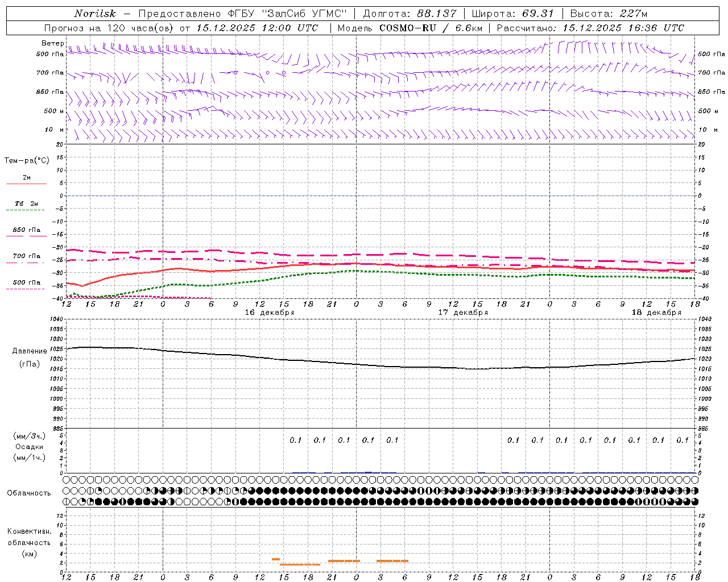Image resolution: width=728 pixels, height=582 pixels.
Task: Click the '(гПа)' unit under Давление
Action: (x=30, y=364)
